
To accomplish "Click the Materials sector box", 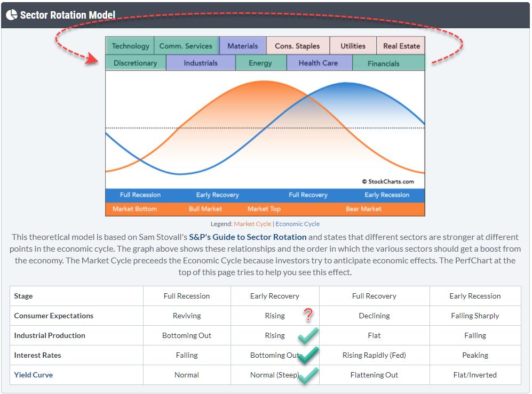I will click(x=243, y=46).
